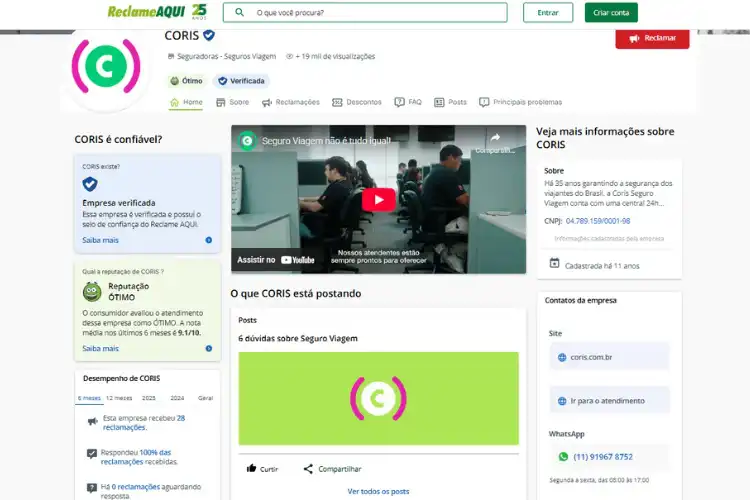
Task: Select the Geral performance tab
Action: click(206, 398)
